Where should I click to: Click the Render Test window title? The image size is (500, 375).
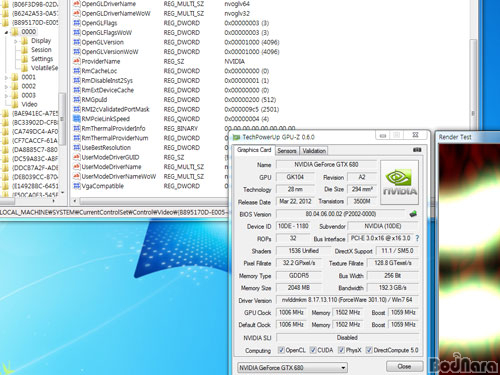pyautogui.click(x=455, y=137)
